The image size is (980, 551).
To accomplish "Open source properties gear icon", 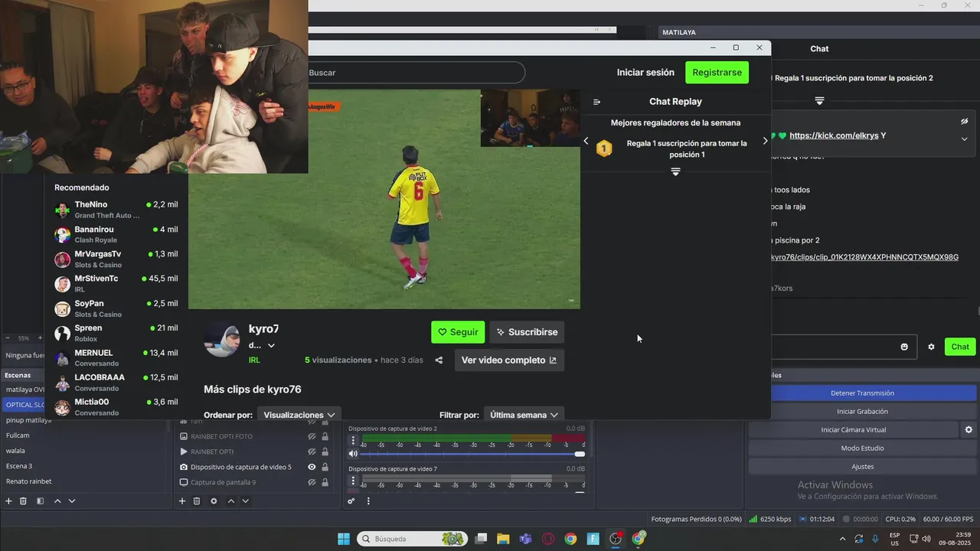I will [214, 501].
